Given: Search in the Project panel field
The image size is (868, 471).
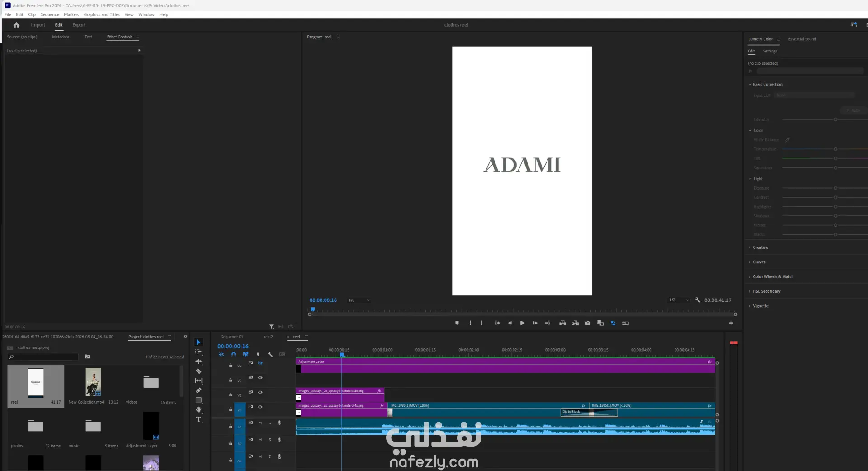Looking at the screenshot, I should (x=43, y=357).
